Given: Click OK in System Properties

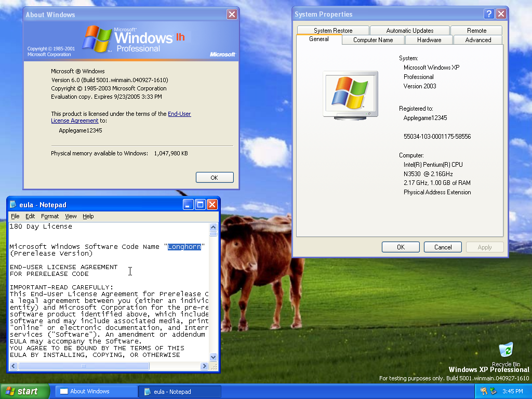Looking at the screenshot, I should [401, 247].
